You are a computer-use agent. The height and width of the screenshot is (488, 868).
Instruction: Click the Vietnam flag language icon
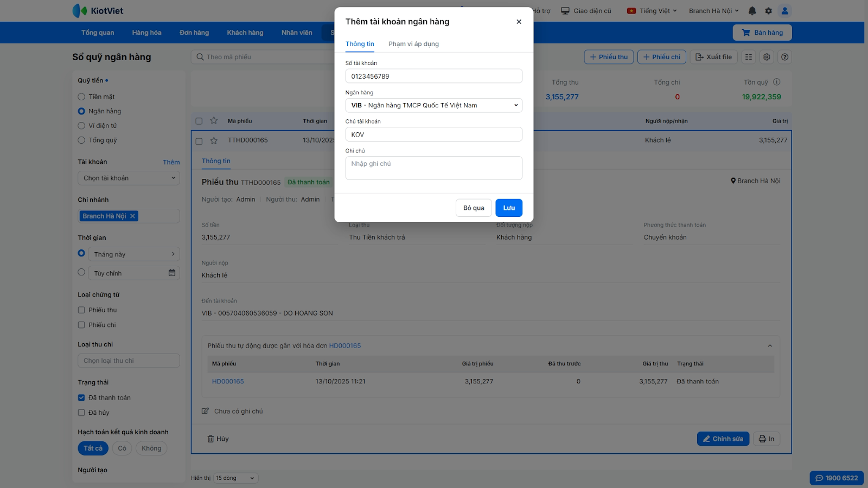coord(631,11)
